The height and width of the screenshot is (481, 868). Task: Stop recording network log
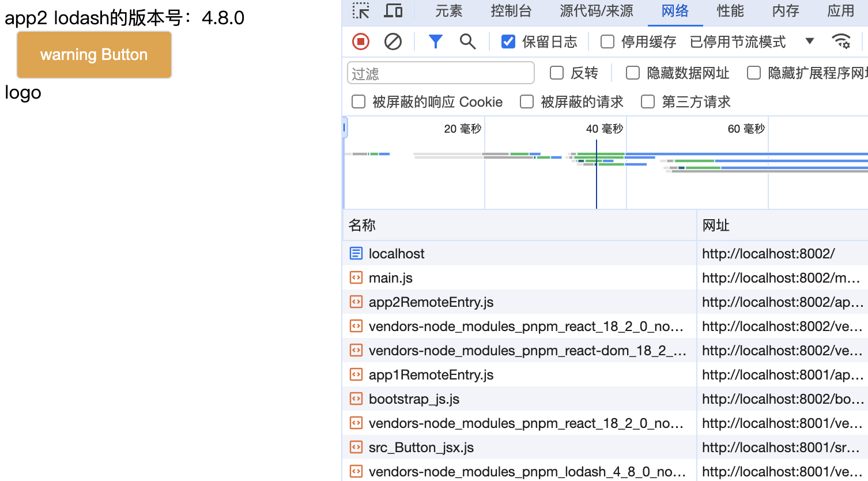point(361,42)
